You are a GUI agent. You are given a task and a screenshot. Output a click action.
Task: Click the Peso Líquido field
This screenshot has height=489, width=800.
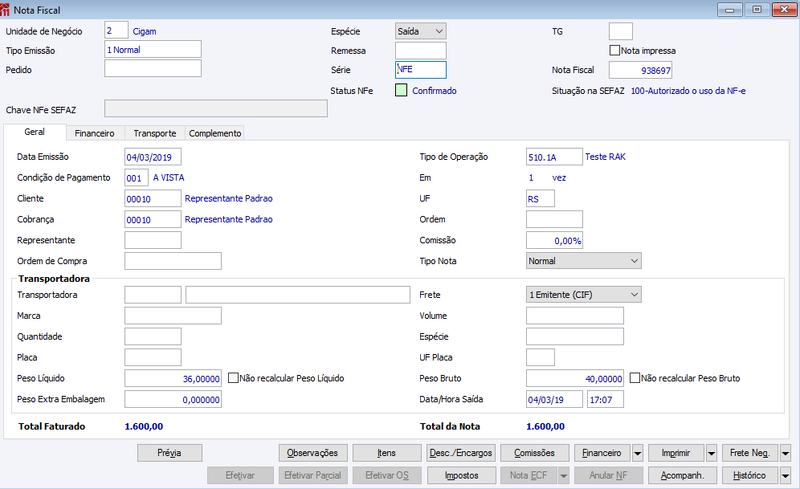173,378
